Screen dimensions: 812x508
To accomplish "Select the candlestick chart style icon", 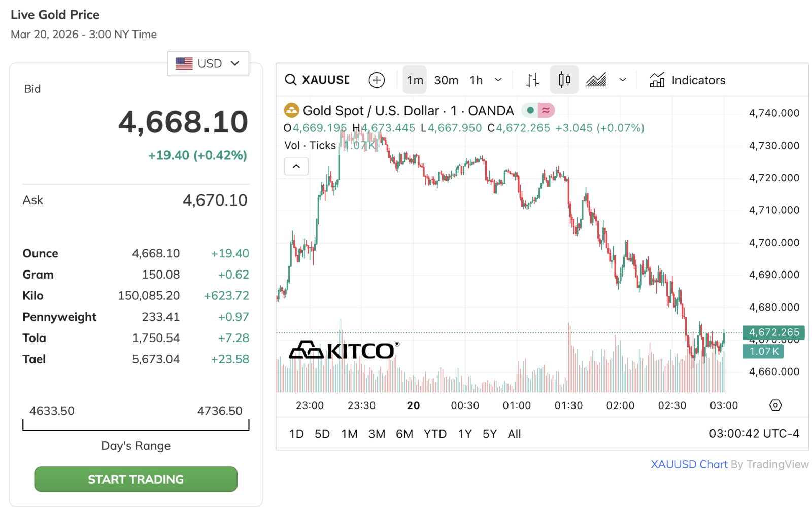I will (x=564, y=80).
